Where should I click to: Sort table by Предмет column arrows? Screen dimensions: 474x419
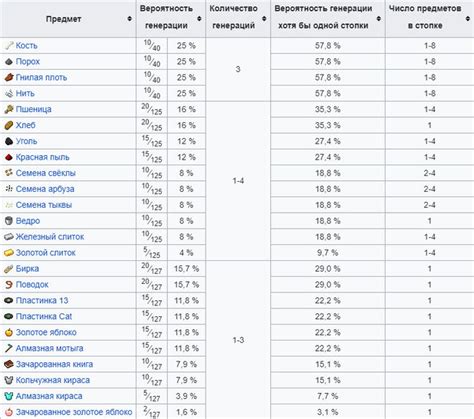[x=130, y=19]
